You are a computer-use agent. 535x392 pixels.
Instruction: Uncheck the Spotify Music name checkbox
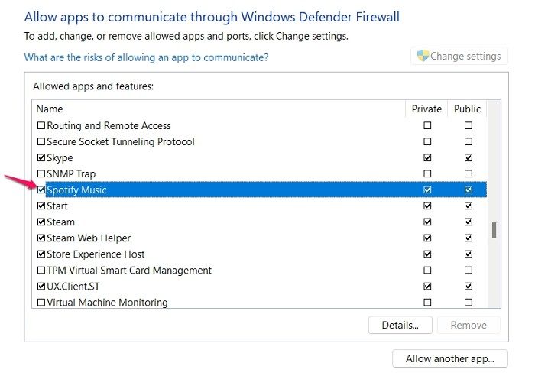(x=41, y=190)
